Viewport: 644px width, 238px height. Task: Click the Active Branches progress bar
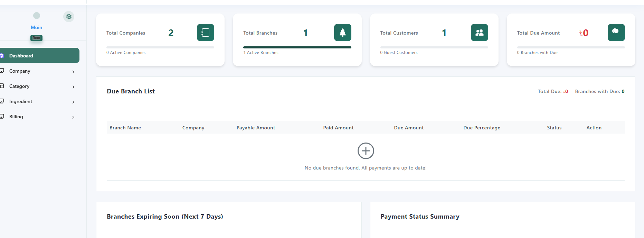tap(297, 47)
